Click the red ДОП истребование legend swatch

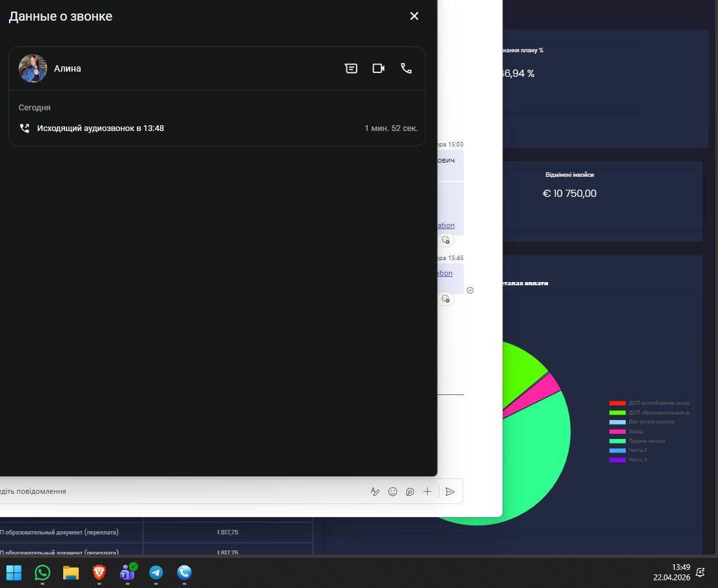click(617, 403)
